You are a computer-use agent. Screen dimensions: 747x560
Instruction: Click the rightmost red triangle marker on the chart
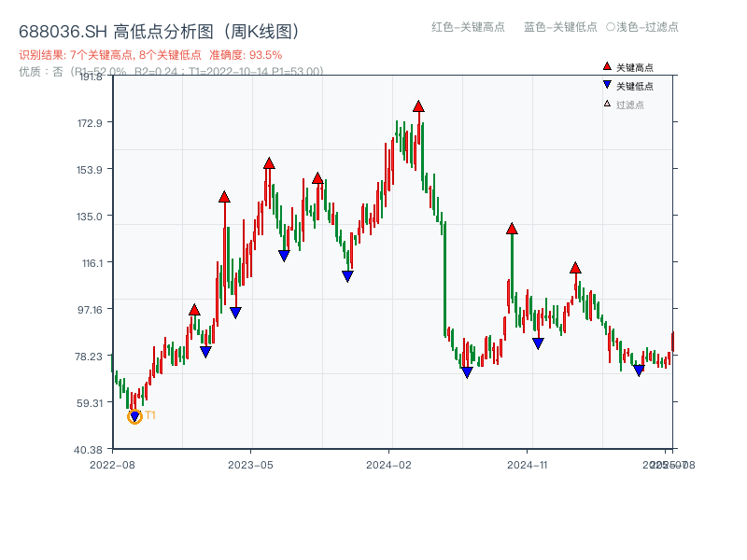576,268
